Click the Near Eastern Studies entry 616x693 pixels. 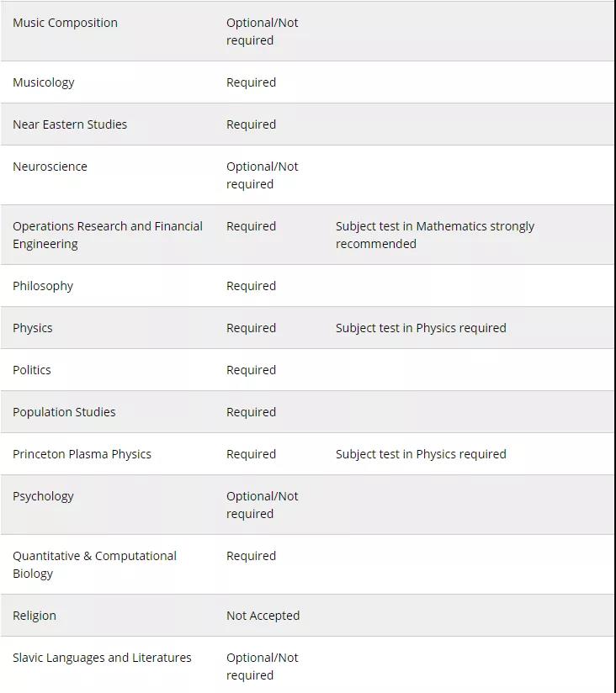click(x=70, y=124)
